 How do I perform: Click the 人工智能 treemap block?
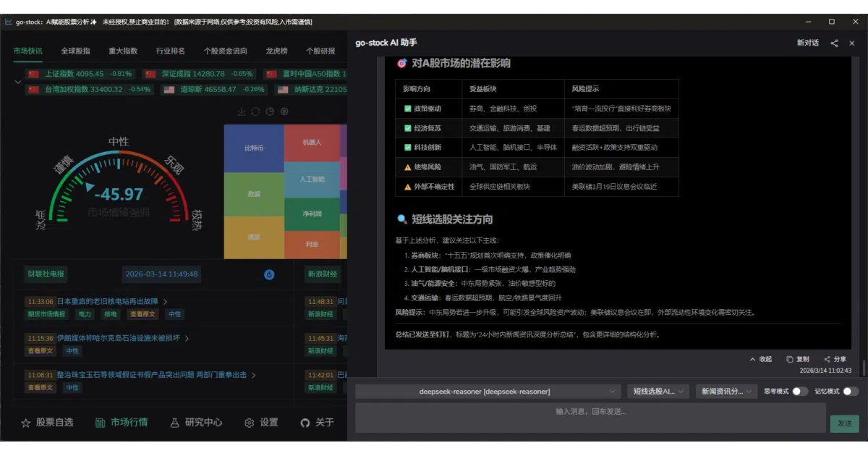click(312, 180)
